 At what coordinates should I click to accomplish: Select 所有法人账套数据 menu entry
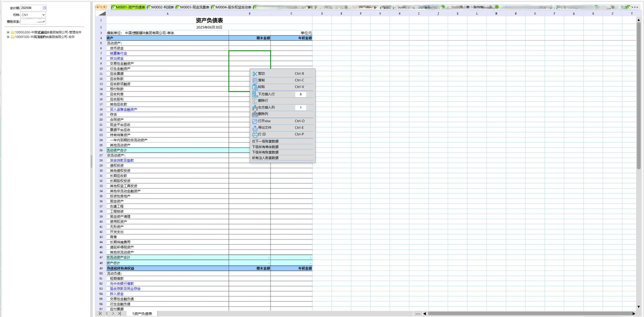tap(265, 158)
